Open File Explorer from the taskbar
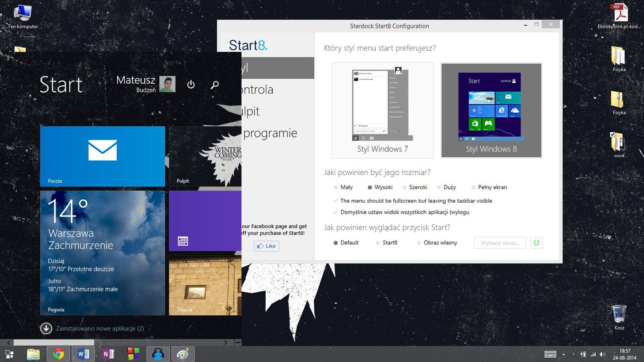This screenshot has height=362, width=644. [33, 354]
